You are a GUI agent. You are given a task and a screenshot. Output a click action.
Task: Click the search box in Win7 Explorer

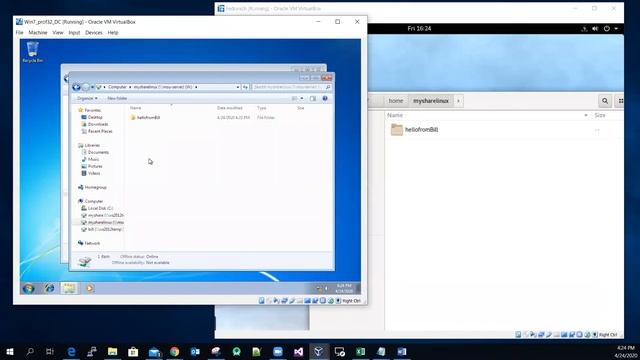291,87
